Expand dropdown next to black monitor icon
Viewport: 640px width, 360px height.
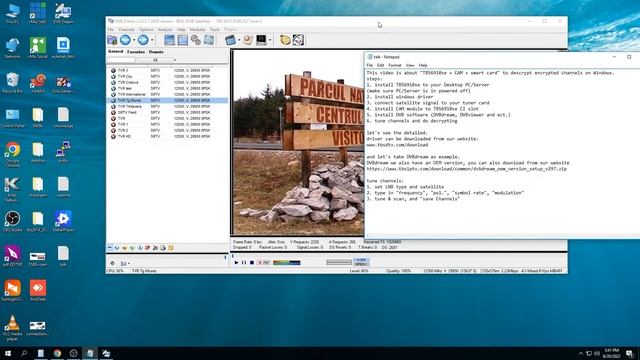(270, 40)
